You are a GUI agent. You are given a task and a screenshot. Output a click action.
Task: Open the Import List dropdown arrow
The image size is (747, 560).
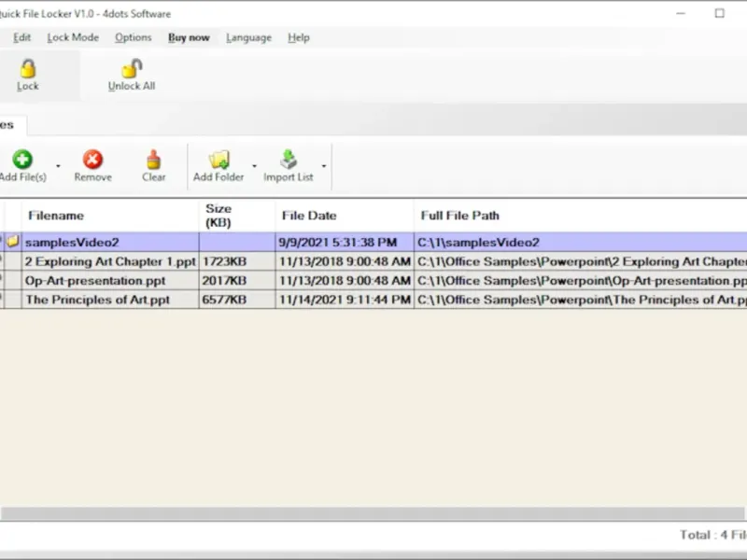click(x=324, y=166)
